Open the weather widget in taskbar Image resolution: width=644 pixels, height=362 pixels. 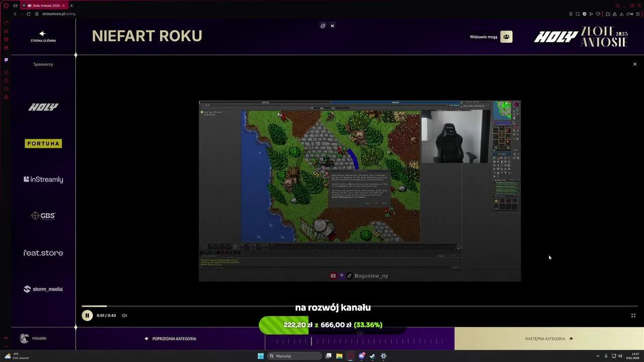[x=16, y=356]
